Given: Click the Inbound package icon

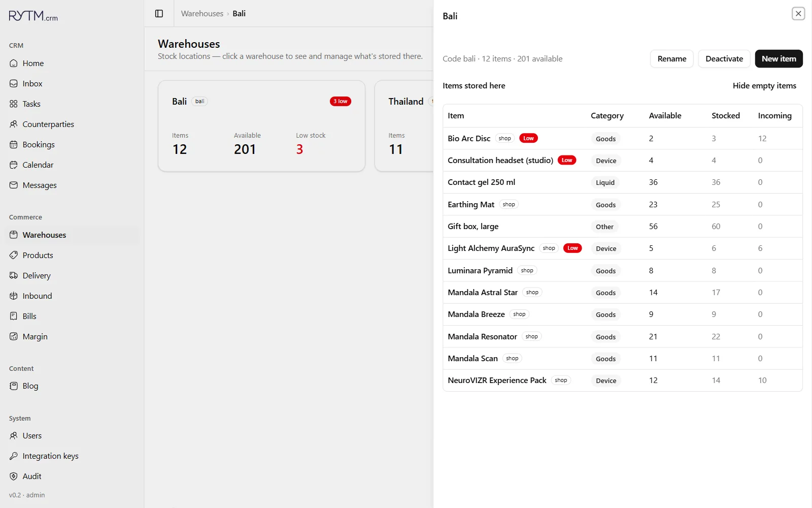Looking at the screenshot, I should [14, 296].
